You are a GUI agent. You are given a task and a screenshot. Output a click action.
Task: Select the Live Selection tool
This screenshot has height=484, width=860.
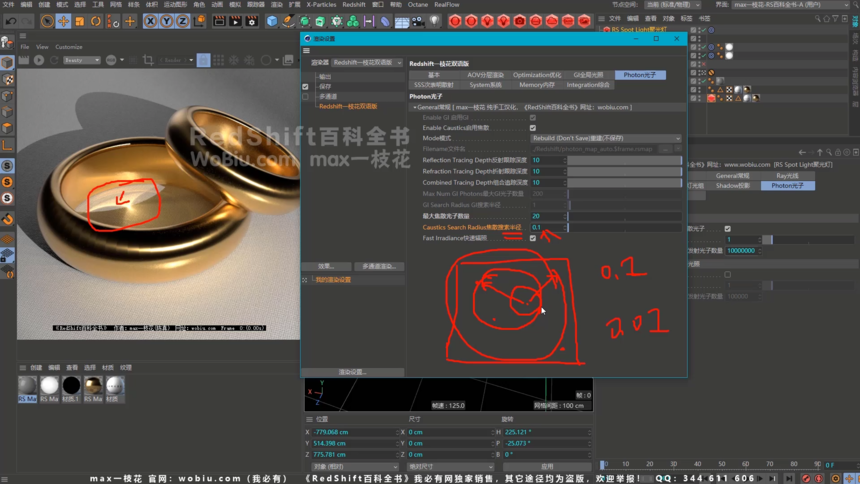(x=47, y=21)
